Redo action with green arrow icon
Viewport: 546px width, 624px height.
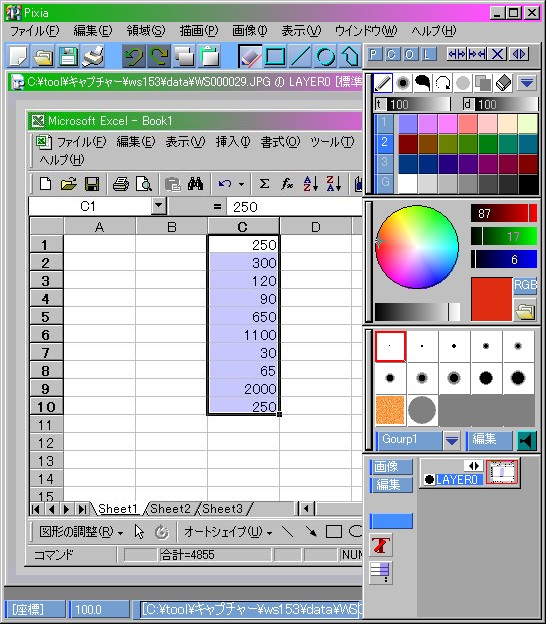click(x=158, y=56)
